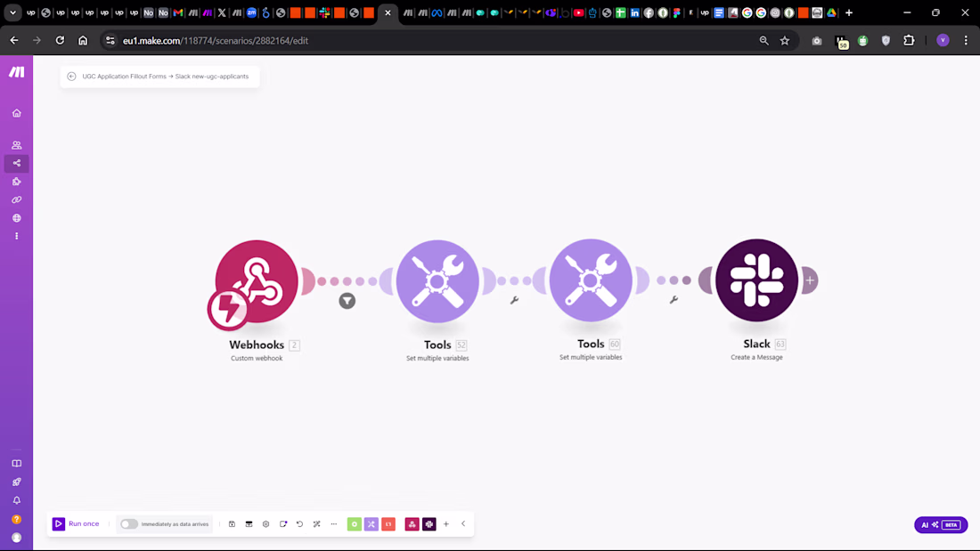Open the Webhooks Custom webhook module
This screenshot has width=980, height=551.
pos(257,281)
